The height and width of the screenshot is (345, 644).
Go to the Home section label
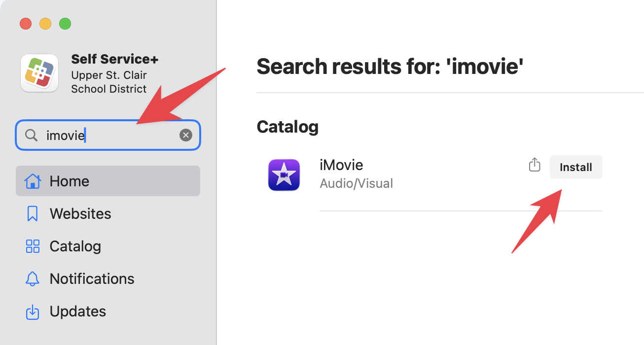point(70,181)
